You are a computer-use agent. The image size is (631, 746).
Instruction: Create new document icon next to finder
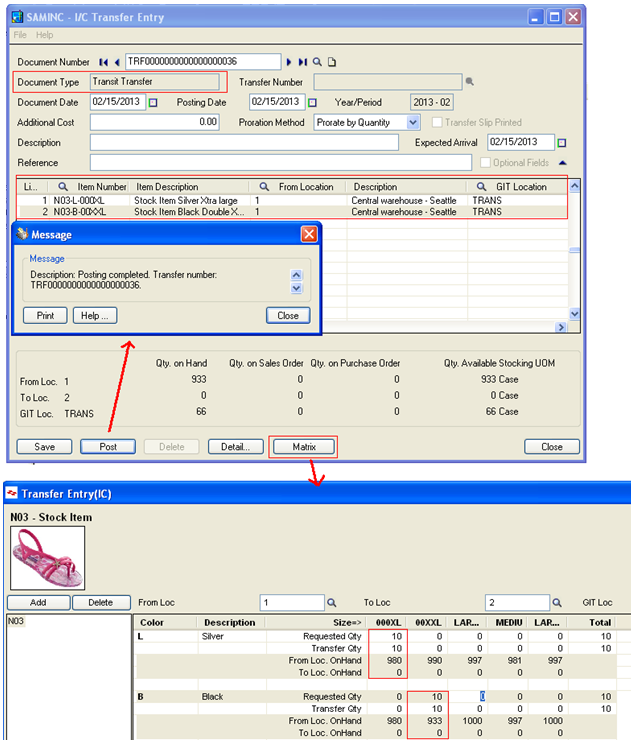pyautogui.click(x=332, y=62)
